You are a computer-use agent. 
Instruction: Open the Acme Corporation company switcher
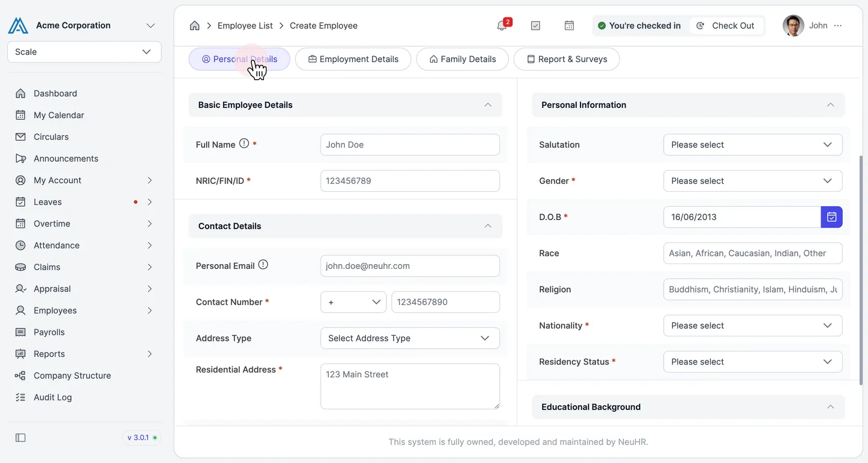click(x=151, y=25)
